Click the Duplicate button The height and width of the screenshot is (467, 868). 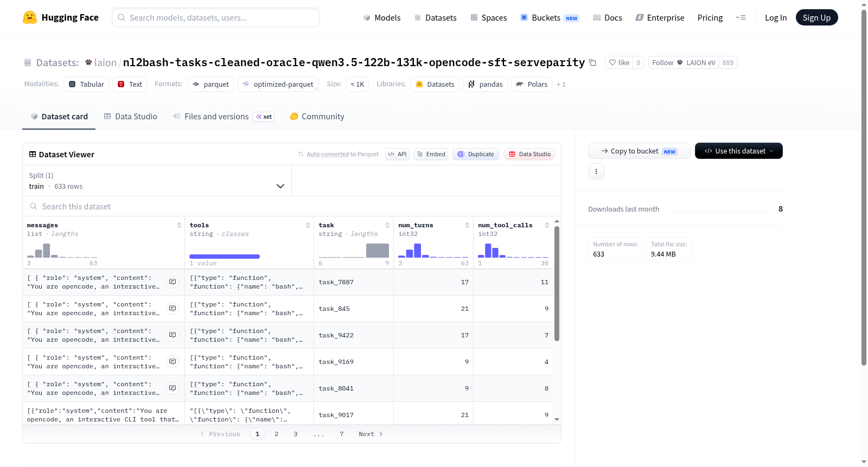475,154
